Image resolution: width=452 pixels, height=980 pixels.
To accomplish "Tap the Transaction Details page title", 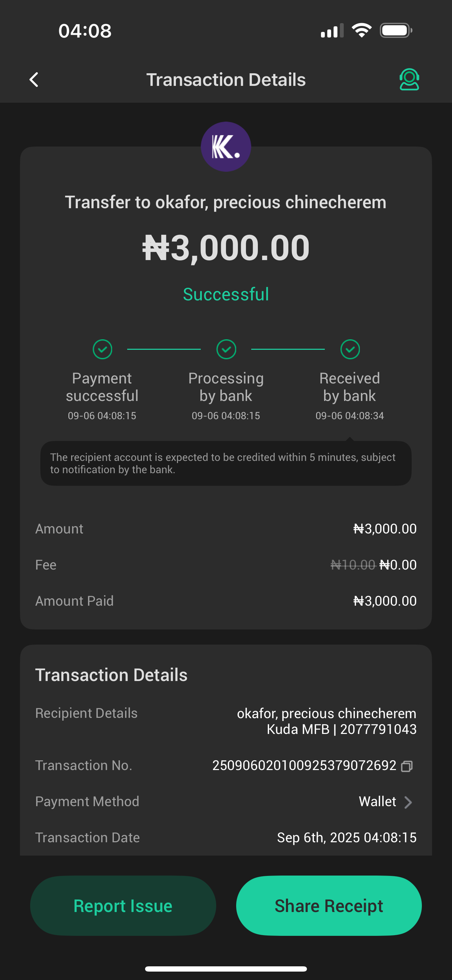I will [x=226, y=80].
